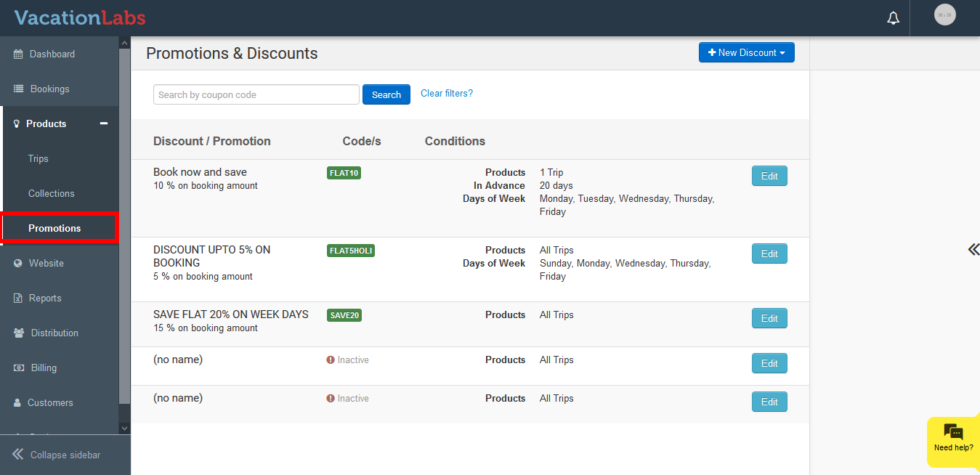The image size is (980, 475).
Task: Expand the right panel double chevron
Action: [973, 250]
